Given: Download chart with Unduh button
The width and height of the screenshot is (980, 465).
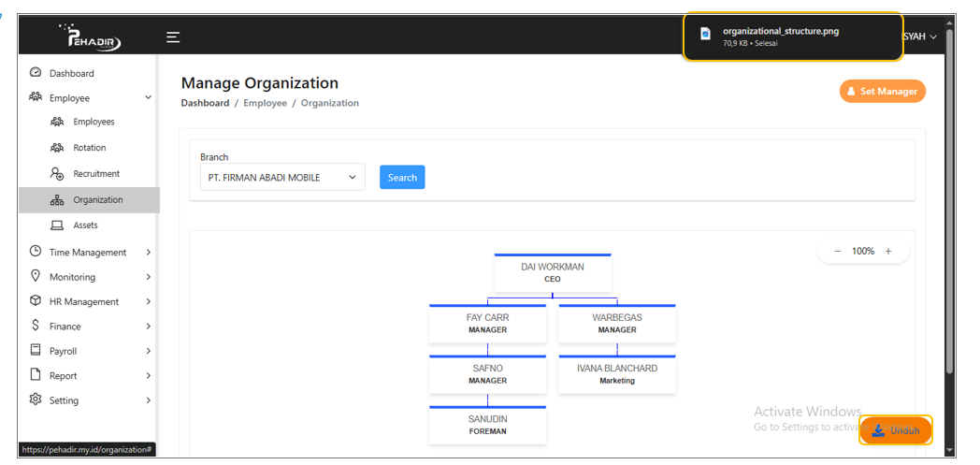Looking at the screenshot, I should pyautogui.click(x=896, y=430).
